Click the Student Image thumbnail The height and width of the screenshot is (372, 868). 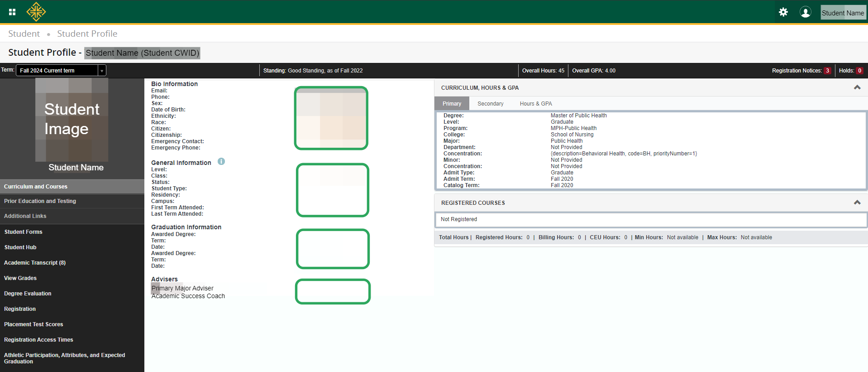[72, 120]
